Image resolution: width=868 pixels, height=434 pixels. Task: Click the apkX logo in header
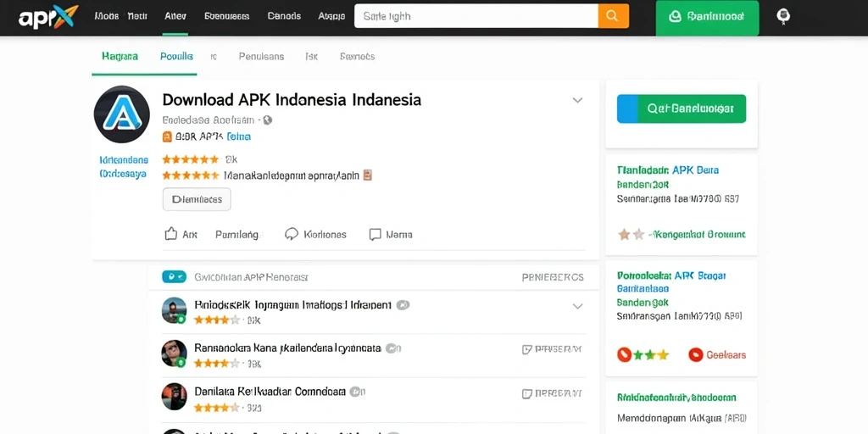click(48, 17)
